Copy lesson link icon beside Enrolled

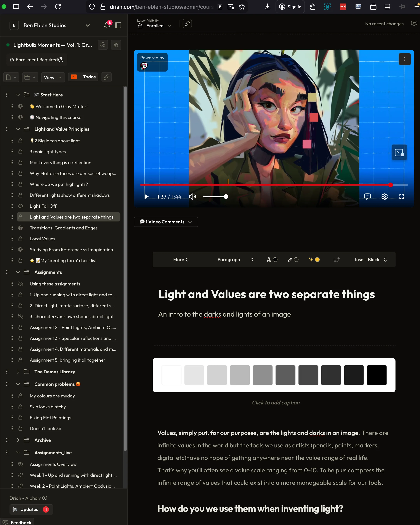tap(187, 24)
